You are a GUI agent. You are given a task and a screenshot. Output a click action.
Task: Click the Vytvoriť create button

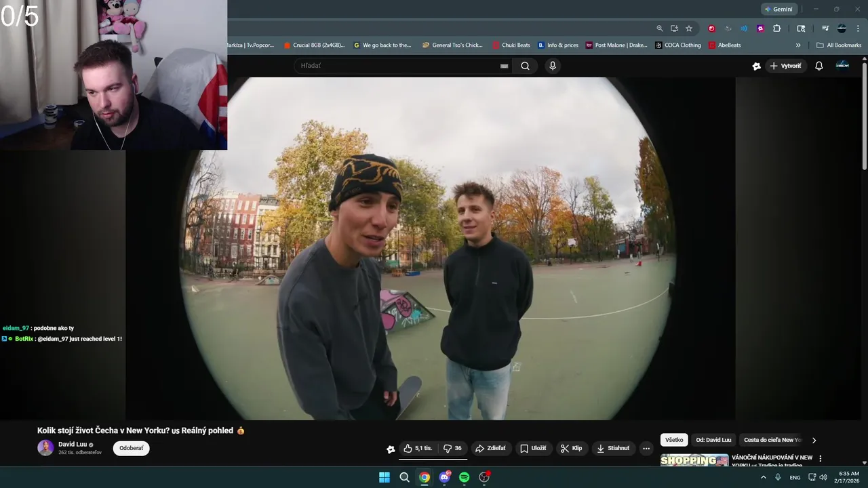coord(785,66)
